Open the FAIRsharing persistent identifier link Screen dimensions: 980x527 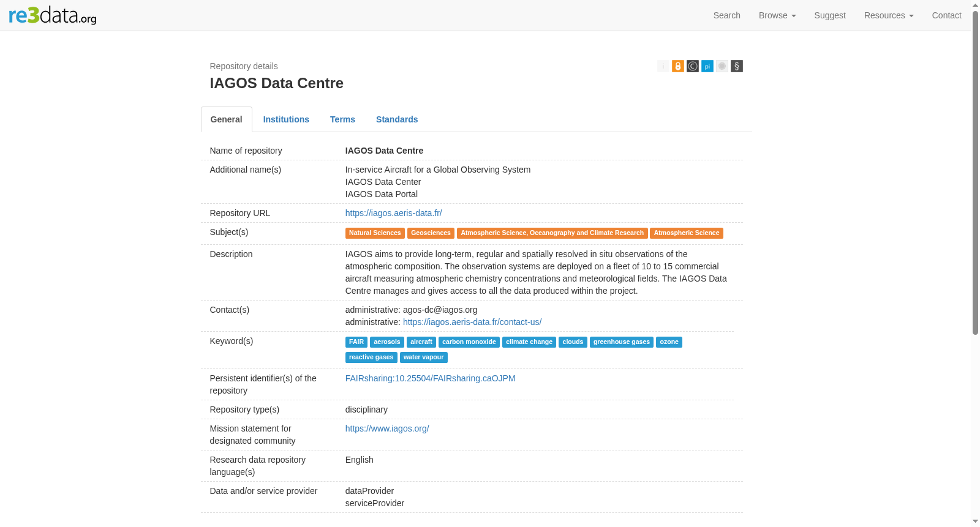[431, 378]
